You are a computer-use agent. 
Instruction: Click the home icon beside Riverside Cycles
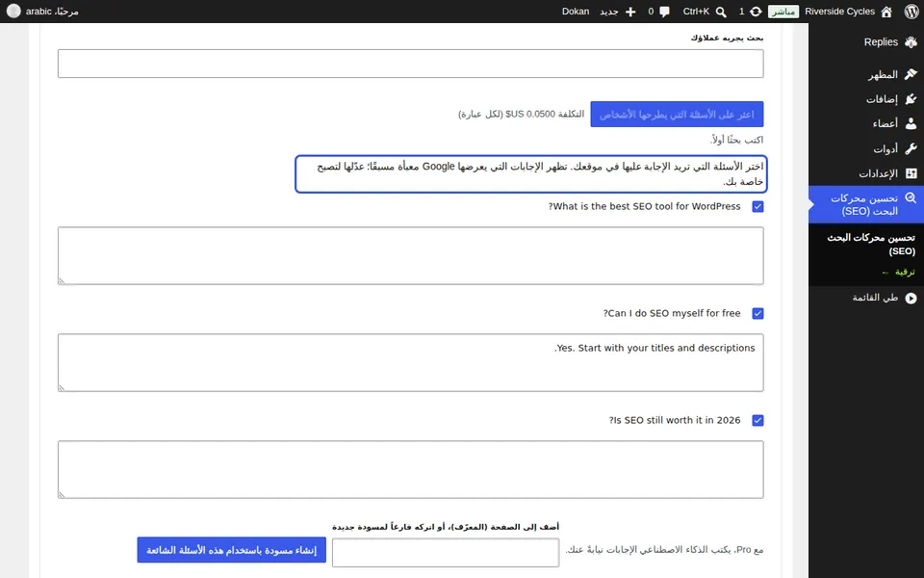coord(886,12)
